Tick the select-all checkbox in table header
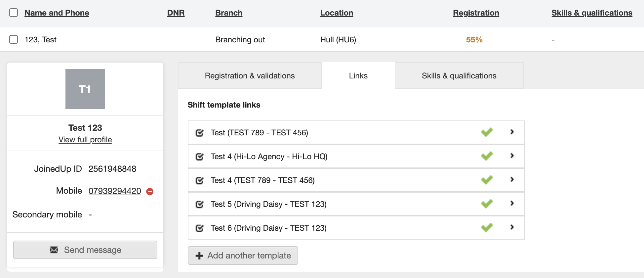Screen dimensions: 644x278 14,13
